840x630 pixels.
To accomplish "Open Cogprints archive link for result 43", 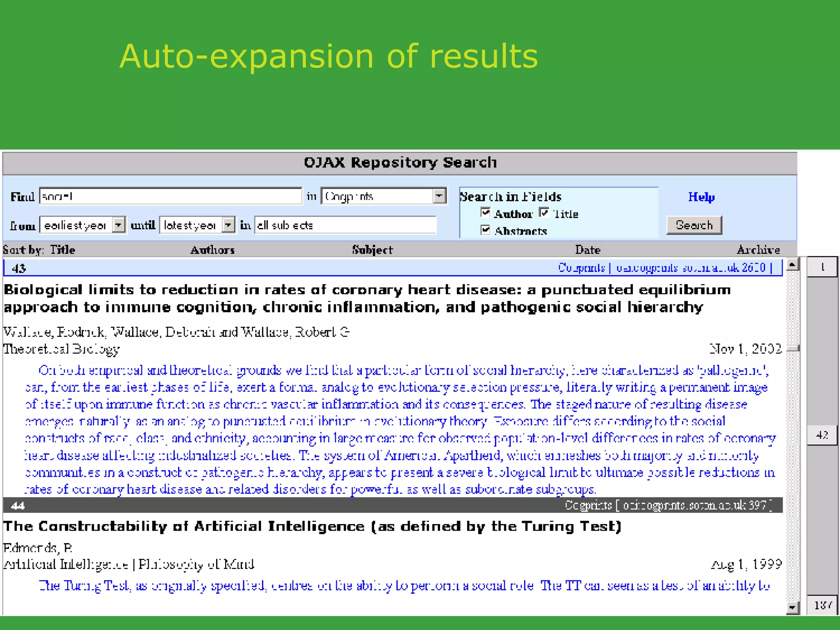I will [x=581, y=268].
